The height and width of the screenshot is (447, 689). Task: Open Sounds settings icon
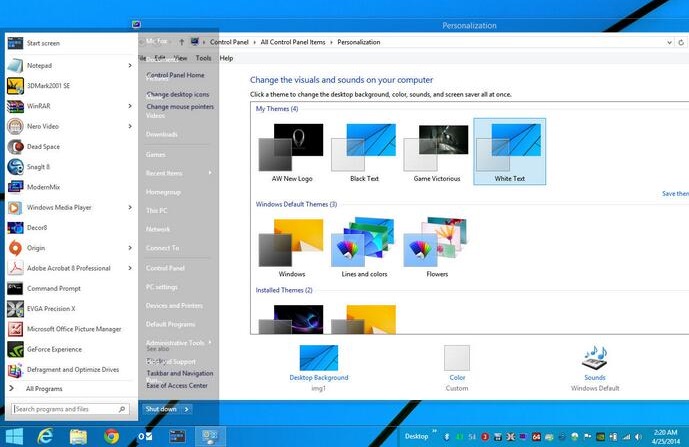click(x=594, y=358)
